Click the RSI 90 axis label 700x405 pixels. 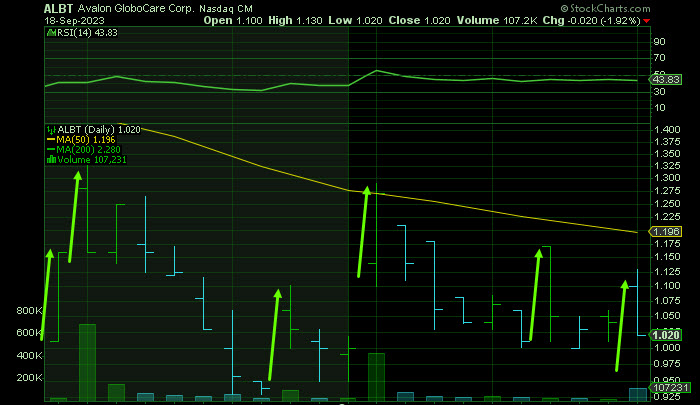point(659,42)
